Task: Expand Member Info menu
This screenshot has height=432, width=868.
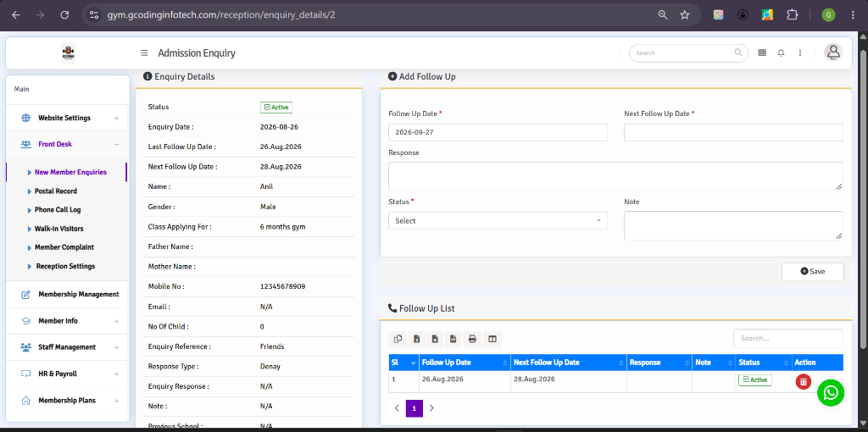Action: tap(68, 321)
